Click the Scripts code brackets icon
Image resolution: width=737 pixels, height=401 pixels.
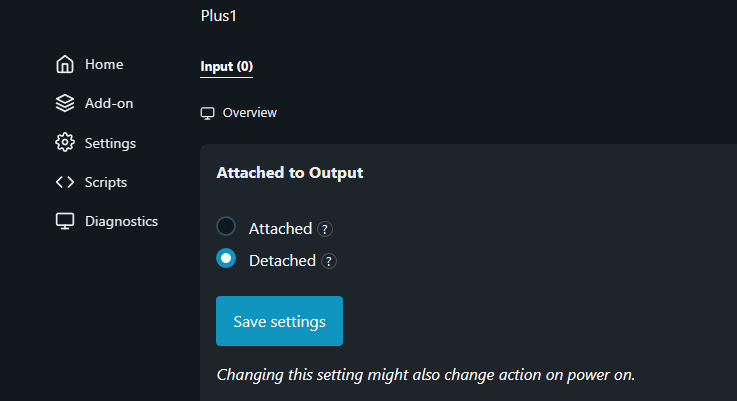tap(65, 182)
